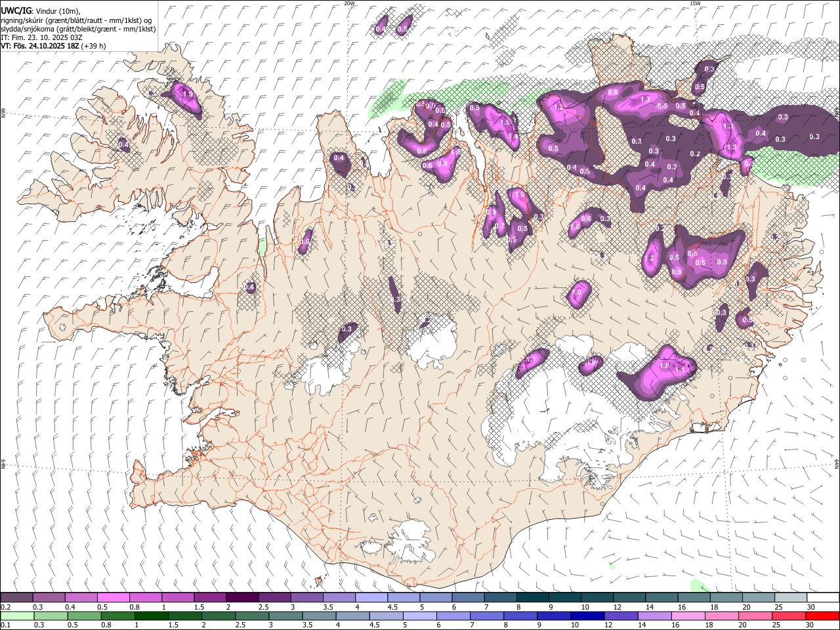Click the '2.5' label under the lower scale

click(x=239, y=625)
